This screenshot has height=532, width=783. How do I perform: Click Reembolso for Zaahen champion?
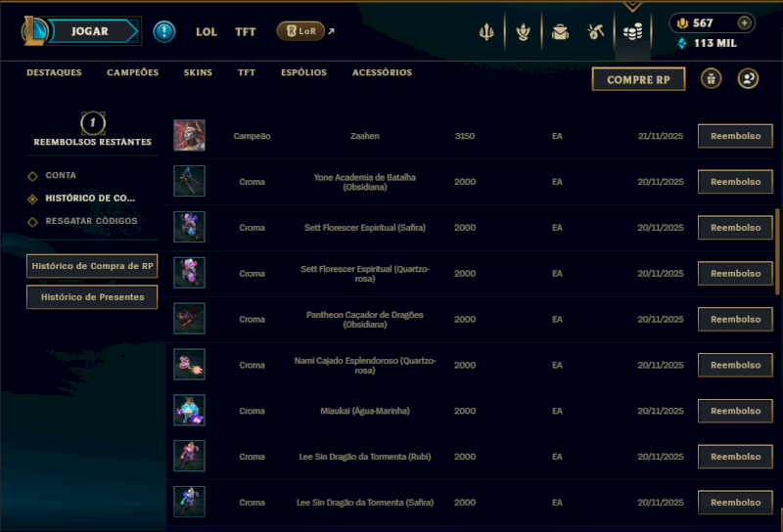tap(735, 136)
